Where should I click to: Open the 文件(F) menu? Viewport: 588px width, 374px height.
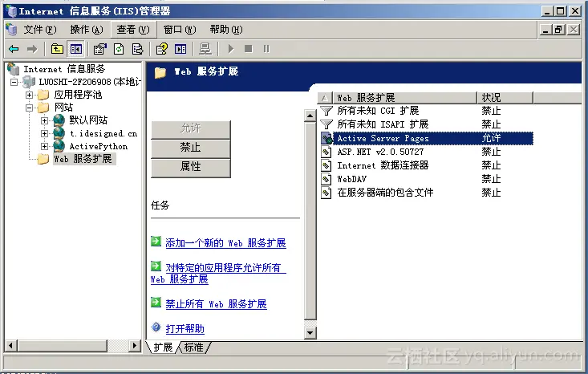point(40,29)
